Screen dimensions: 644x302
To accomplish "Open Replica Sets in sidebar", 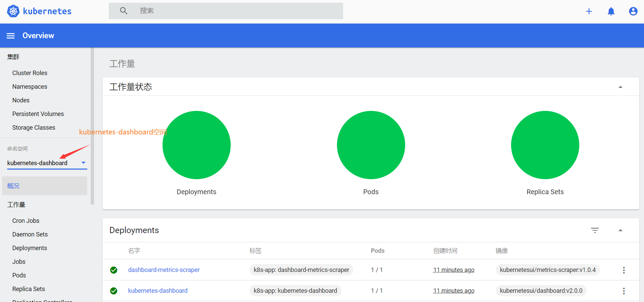I will point(29,289).
